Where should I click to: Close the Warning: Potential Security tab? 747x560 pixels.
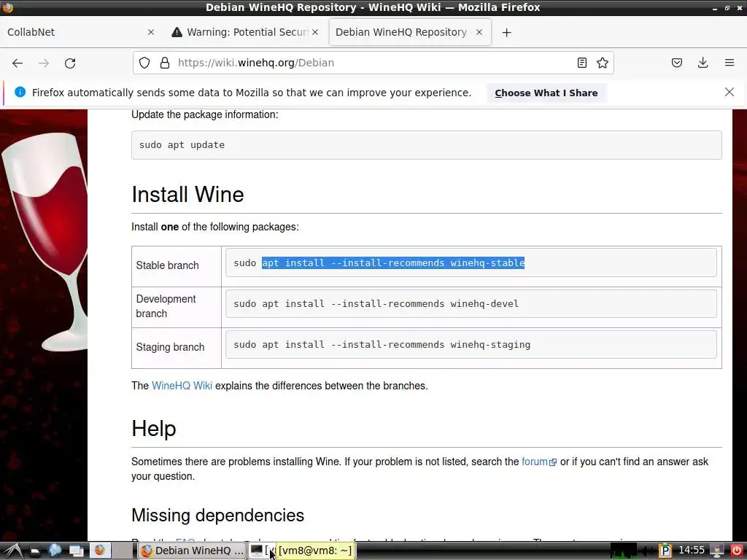coord(315,32)
